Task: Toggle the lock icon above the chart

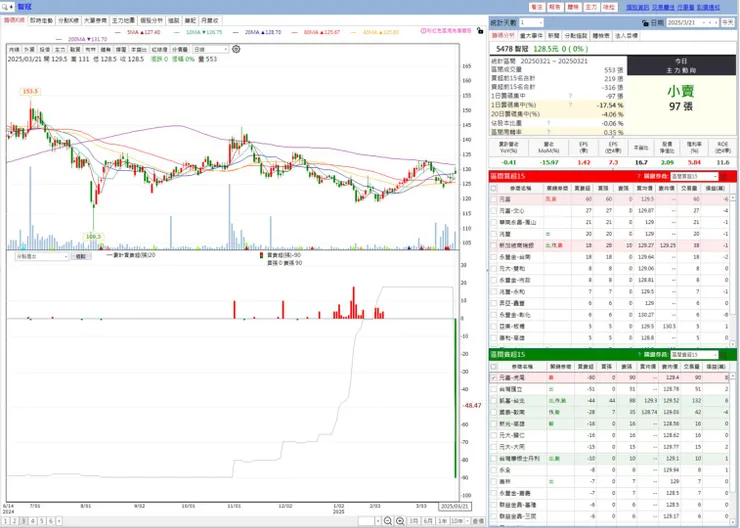Action: pyautogui.click(x=480, y=31)
